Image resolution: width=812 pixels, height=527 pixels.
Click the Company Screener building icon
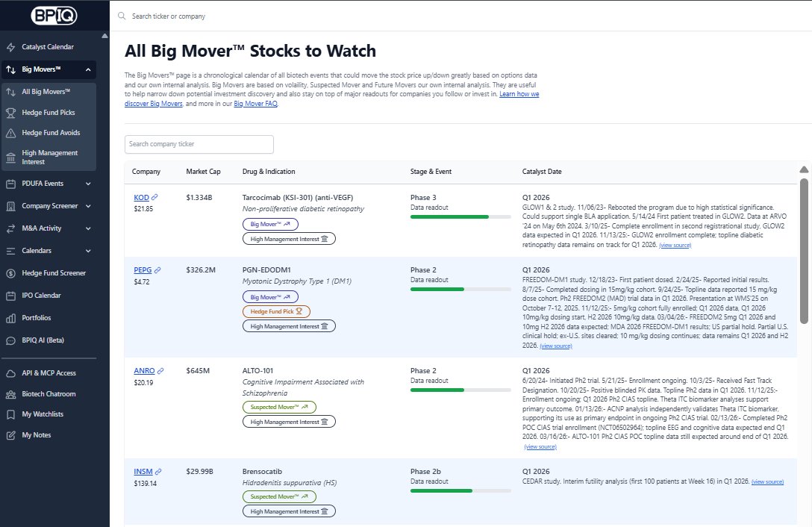click(x=11, y=206)
